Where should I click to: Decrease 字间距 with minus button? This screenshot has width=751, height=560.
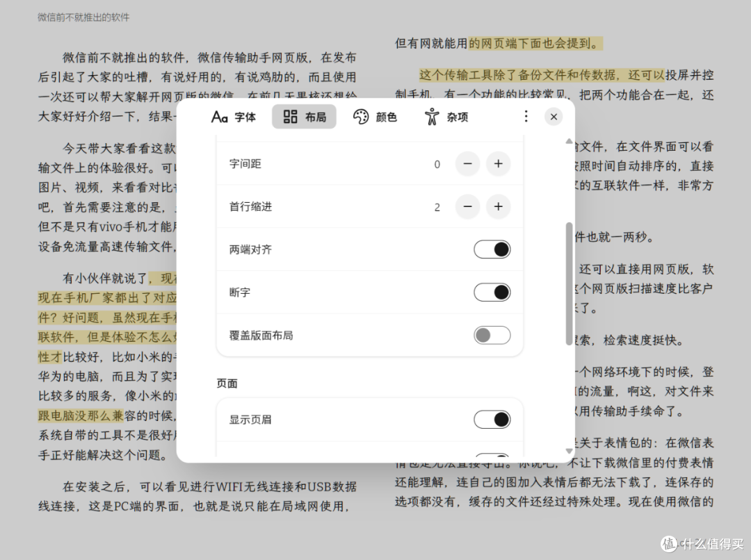point(467,164)
